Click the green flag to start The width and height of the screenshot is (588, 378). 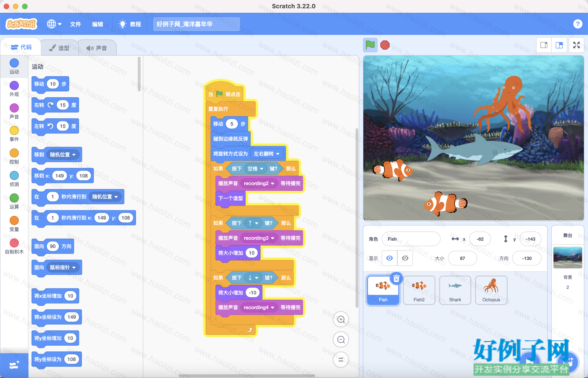click(370, 45)
